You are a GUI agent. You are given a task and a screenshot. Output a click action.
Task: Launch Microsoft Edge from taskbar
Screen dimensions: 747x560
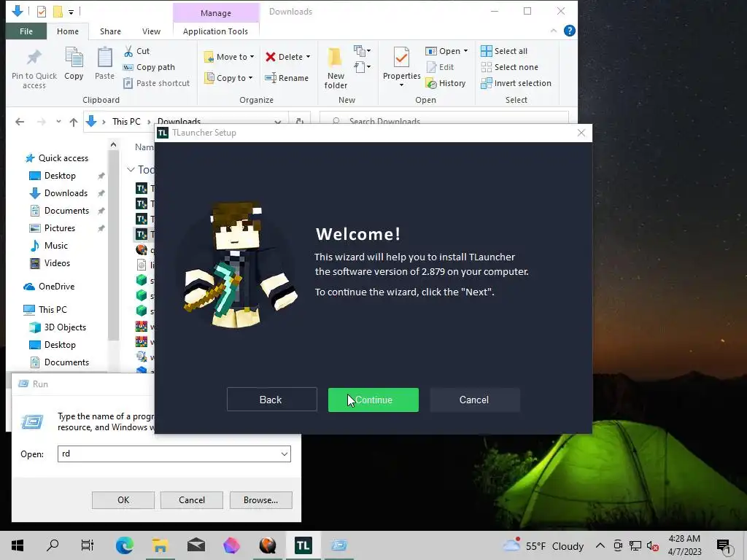pyautogui.click(x=124, y=545)
